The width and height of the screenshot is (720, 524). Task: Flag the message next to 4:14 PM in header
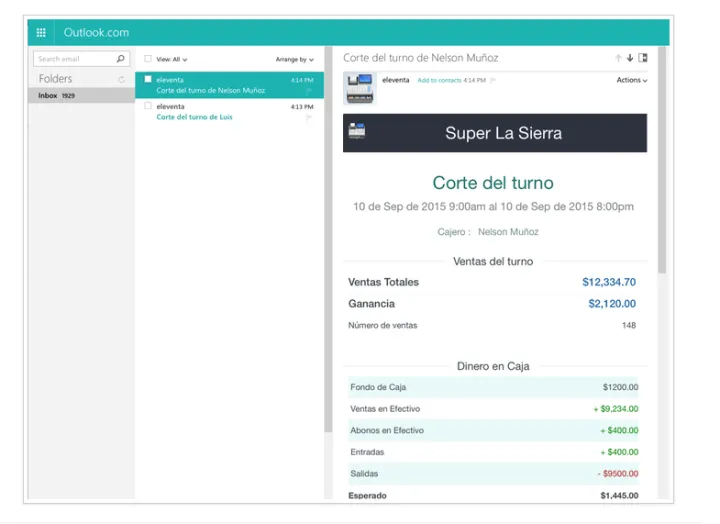[493, 80]
